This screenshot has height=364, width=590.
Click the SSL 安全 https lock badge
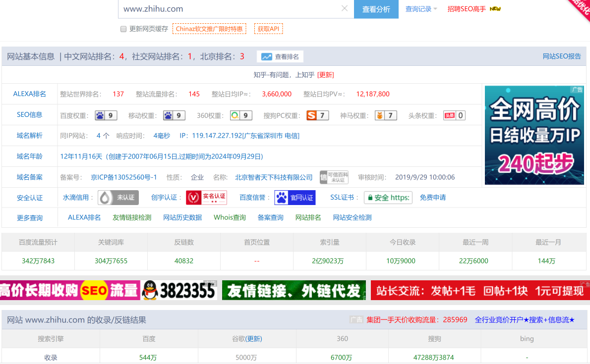tap(388, 198)
